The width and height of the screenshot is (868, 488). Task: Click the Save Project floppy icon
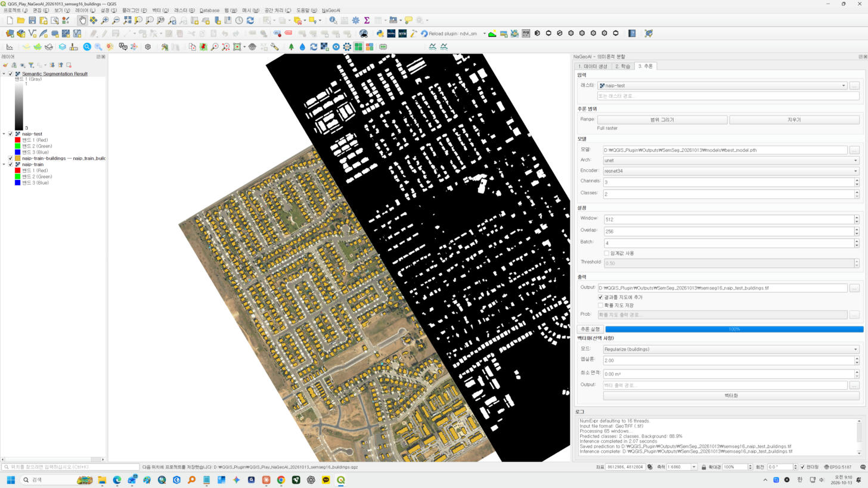(32, 20)
